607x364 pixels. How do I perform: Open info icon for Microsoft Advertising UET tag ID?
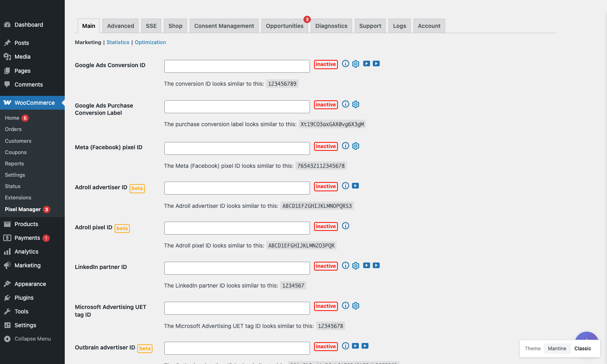346,305
